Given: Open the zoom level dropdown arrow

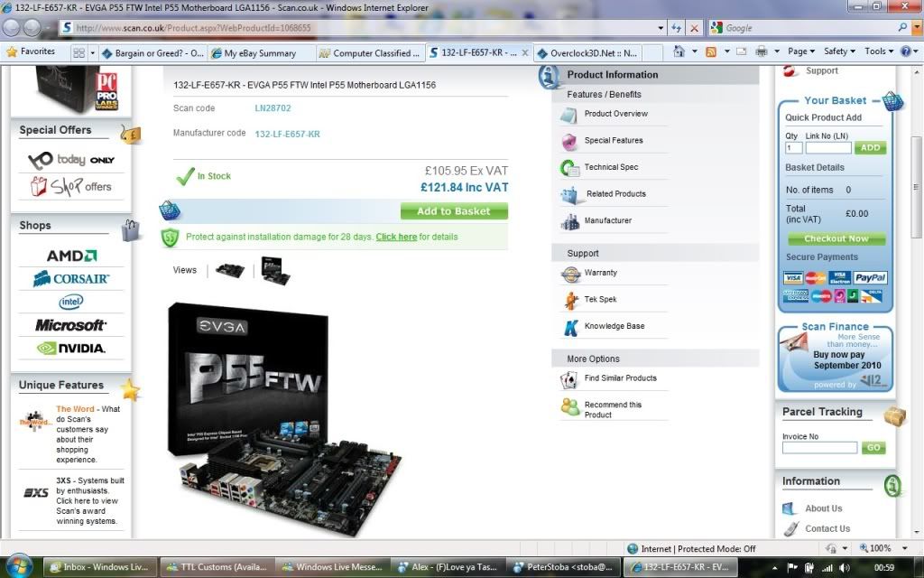Looking at the screenshot, I should [904, 548].
